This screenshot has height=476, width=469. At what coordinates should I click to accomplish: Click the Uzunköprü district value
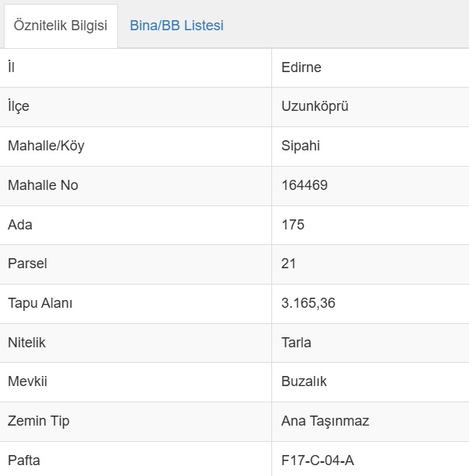coord(315,106)
